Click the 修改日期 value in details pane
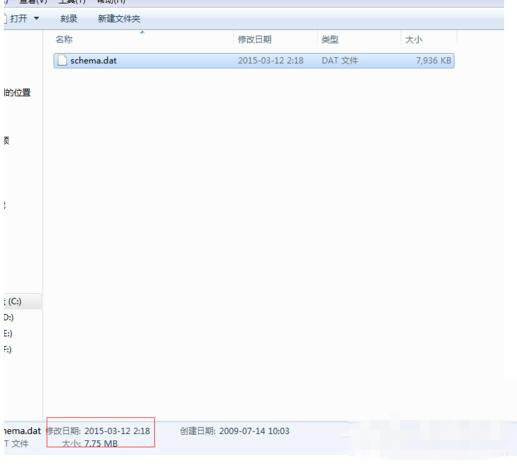517x466 pixels. click(117, 431)
